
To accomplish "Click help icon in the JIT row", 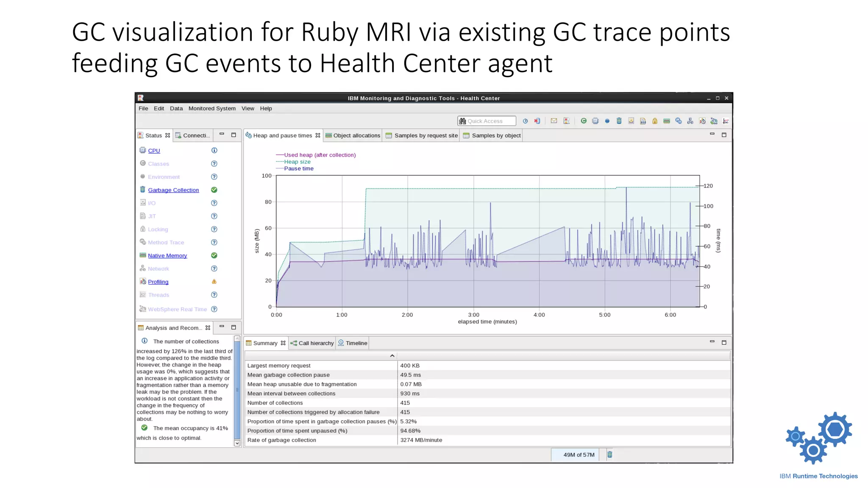I will pos(214,216).
